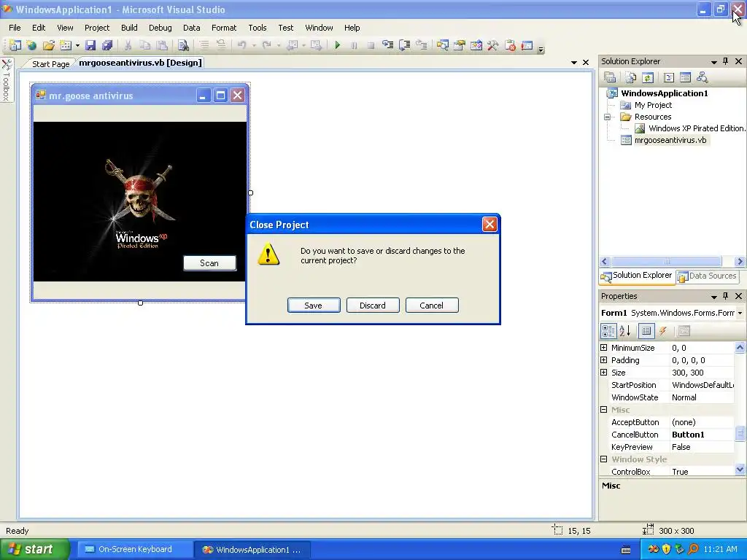This screenshot has width=747, height=560.
Task: Open the Debug menu
Action: (x=160, y=28)
